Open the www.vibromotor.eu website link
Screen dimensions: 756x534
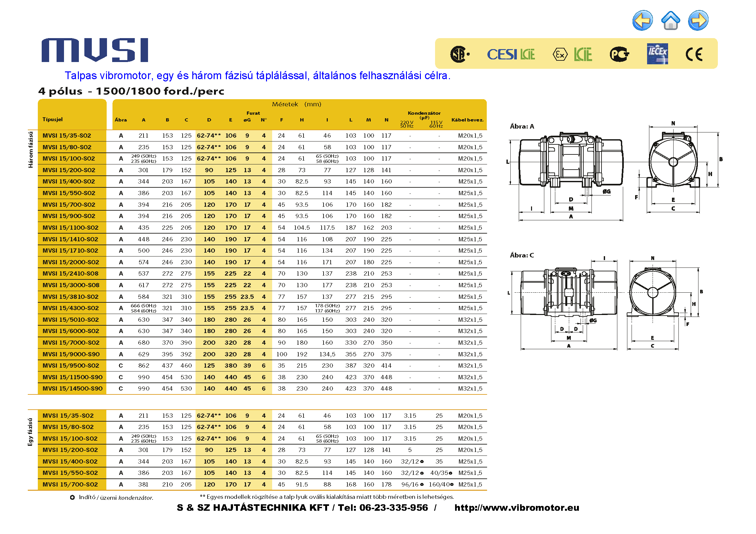pyautogui.click(x=516, y=508)
